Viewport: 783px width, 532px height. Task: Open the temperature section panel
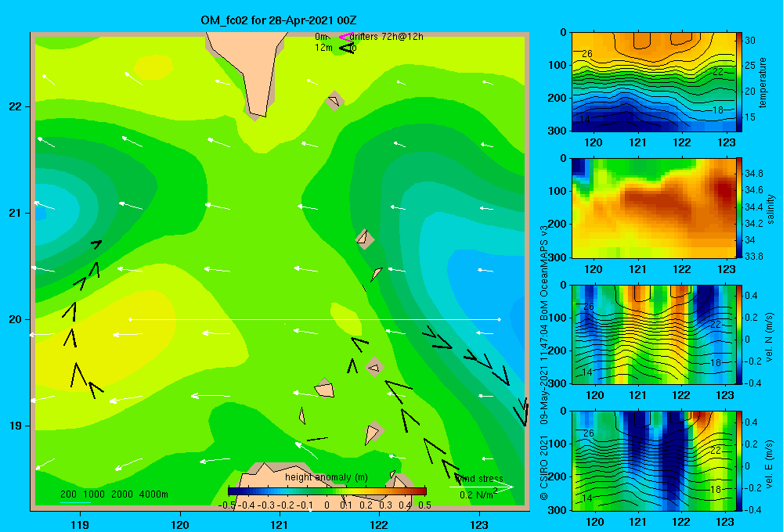[x=653, y=82]
